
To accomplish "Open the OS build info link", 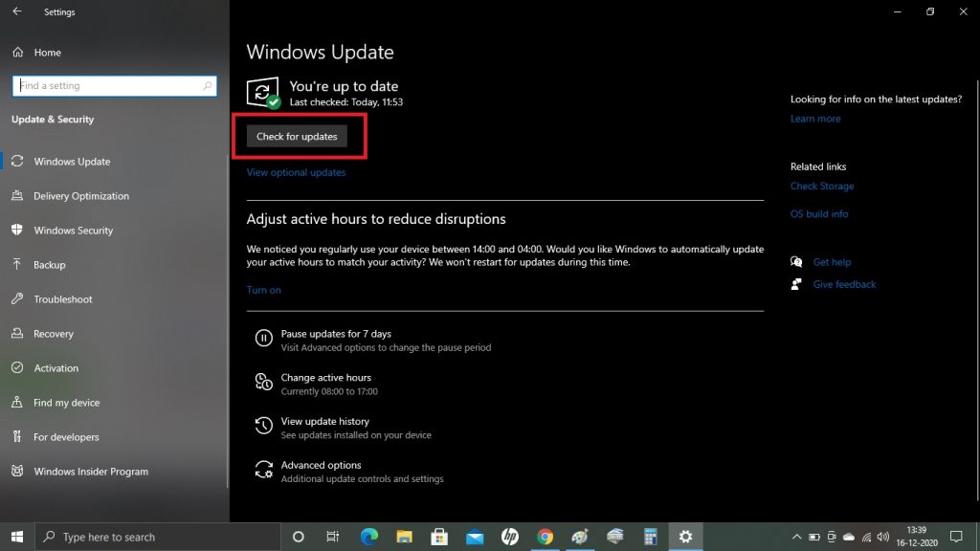I will pos(819,213).
